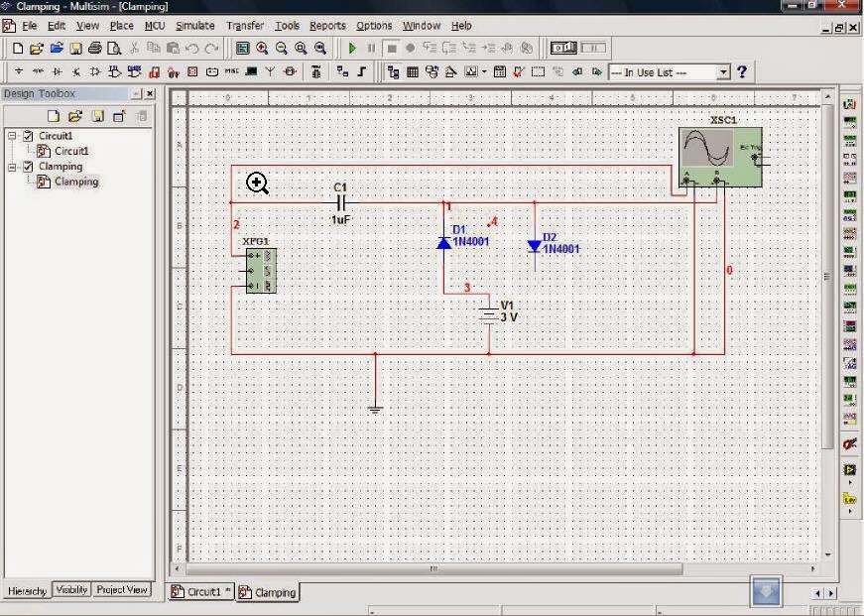Switch to the Hierarchy tab

click(27, 590)
